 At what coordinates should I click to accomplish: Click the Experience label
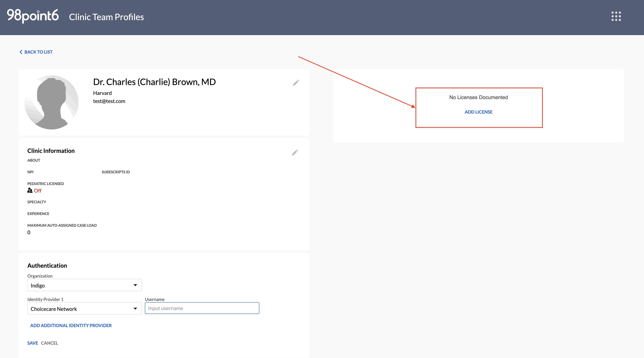38,214
